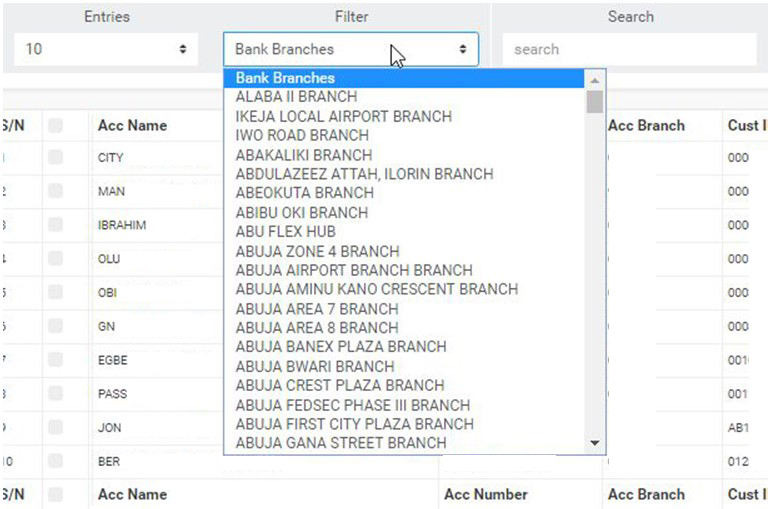Click the top Acc Branch column header
The height and width of the screenshot is (509, 772).
646,126
